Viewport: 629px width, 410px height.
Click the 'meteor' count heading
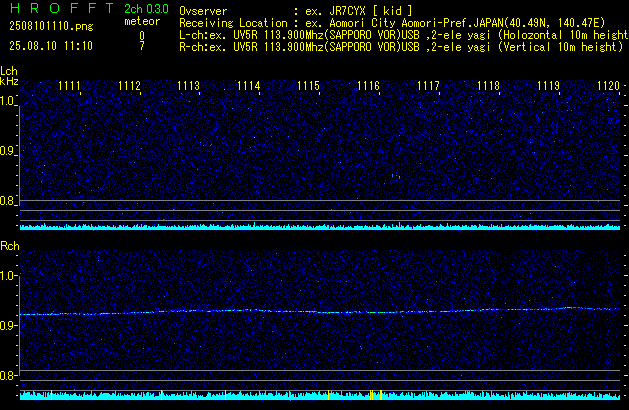[x=142, y=21]
